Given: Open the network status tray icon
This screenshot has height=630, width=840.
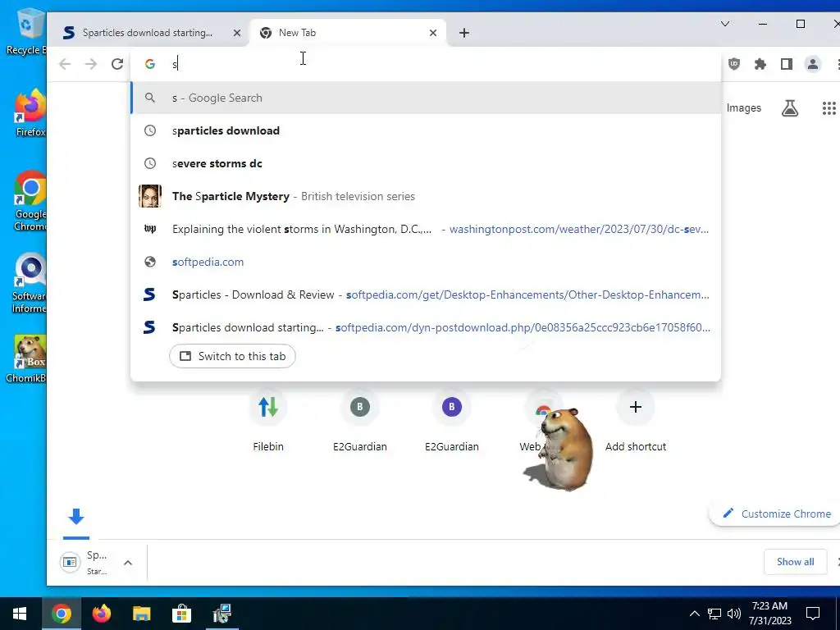Looking at the screenshot, I should [714, 614].
